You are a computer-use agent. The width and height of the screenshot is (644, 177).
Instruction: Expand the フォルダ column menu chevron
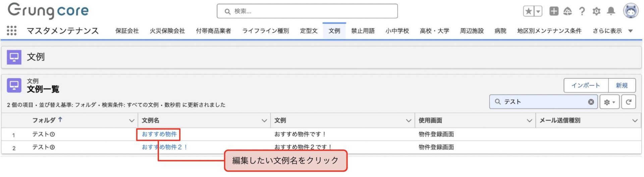[131, 121]
